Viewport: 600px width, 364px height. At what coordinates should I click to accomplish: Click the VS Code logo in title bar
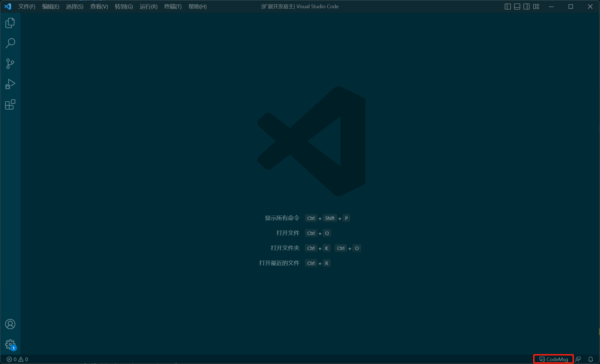click(8, 6)
